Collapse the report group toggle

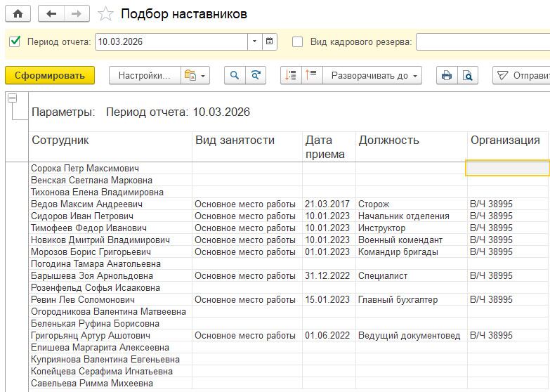[x=12, y=99]
